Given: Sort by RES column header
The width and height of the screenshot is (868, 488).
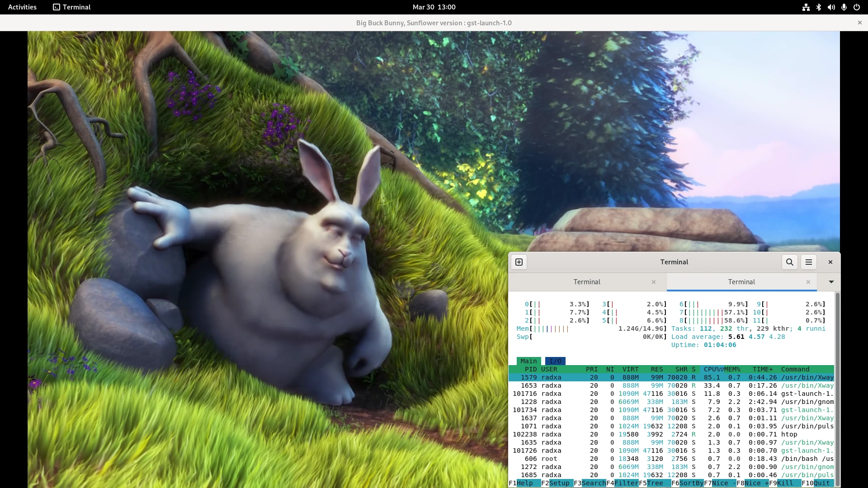Looking at the screenshot, I should [657, 369].
